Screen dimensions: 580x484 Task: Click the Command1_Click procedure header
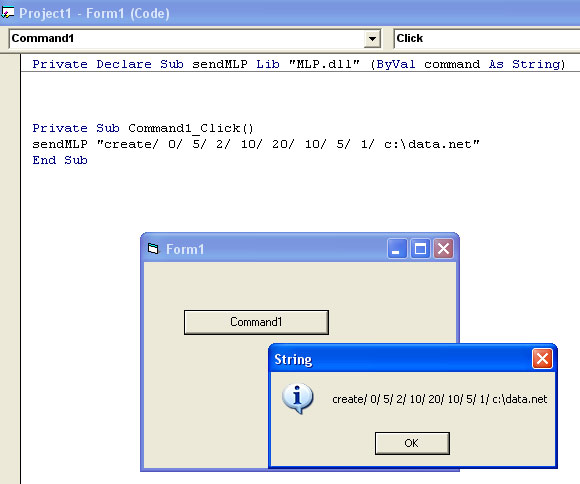pos(143,128)
